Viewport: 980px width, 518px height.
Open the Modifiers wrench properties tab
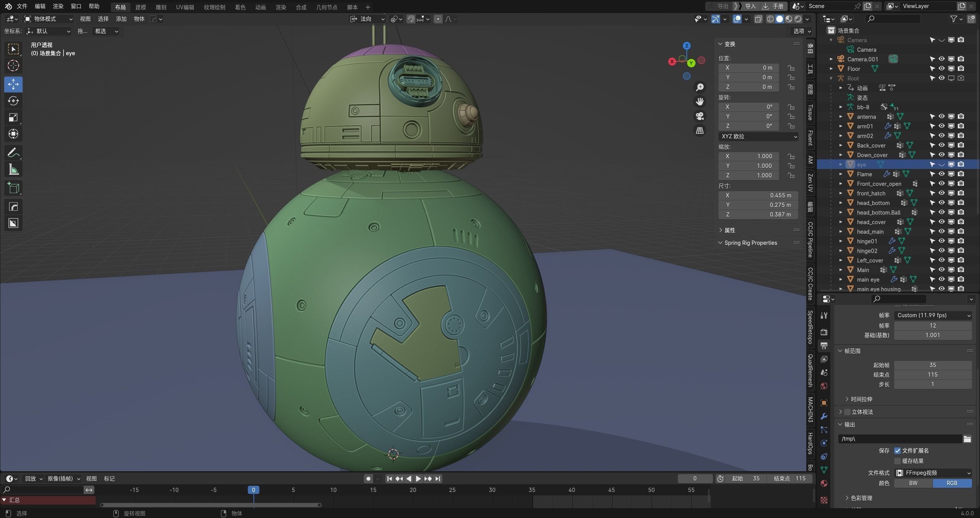tap(824, 416)
